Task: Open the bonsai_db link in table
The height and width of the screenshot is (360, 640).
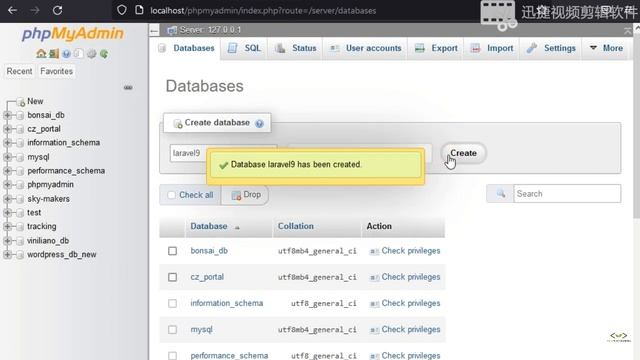Action: pos(209,251)
